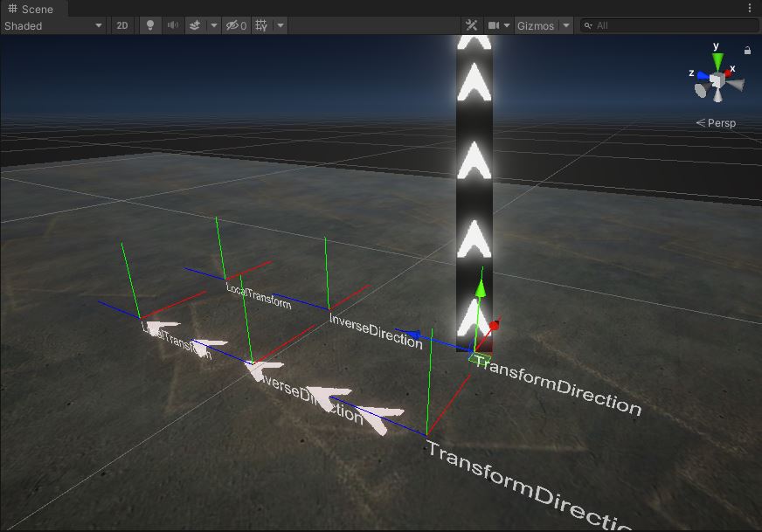This screenshot has height=532, width=762.
Task: Open the Gizmos dropdown arrow
Action: click(x=565, y=25)
